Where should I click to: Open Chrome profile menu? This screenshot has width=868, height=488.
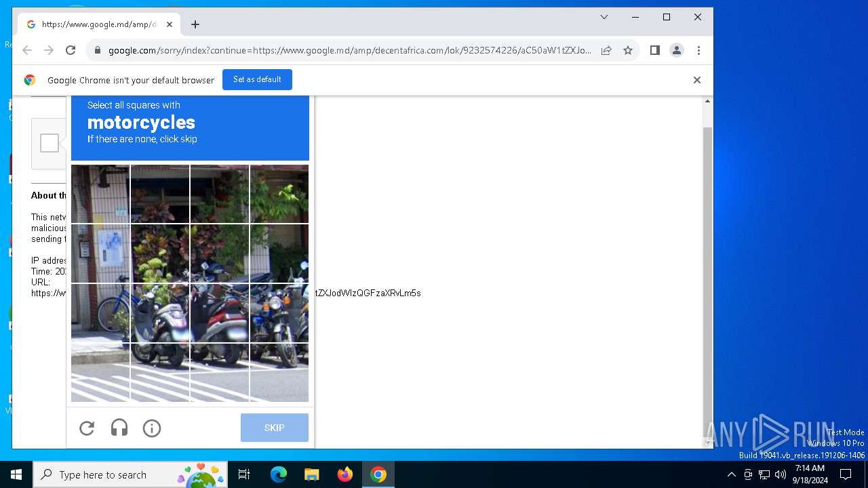tap(677, 50)
